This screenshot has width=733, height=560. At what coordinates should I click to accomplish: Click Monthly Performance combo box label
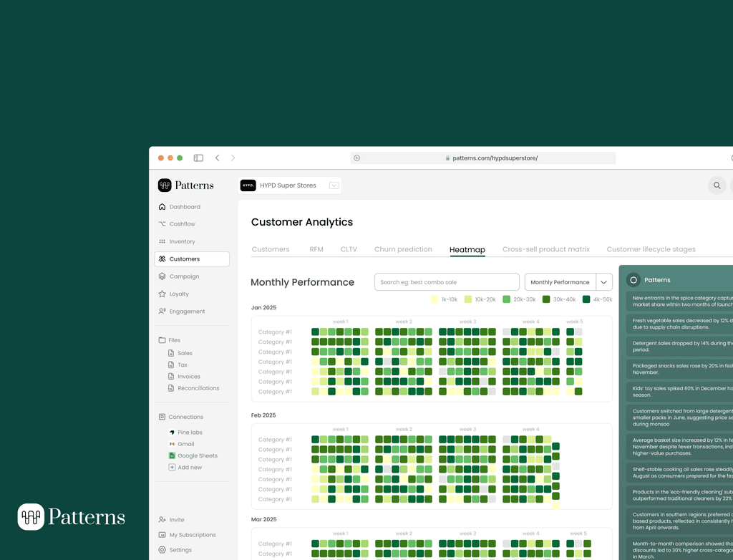[560, 282]
